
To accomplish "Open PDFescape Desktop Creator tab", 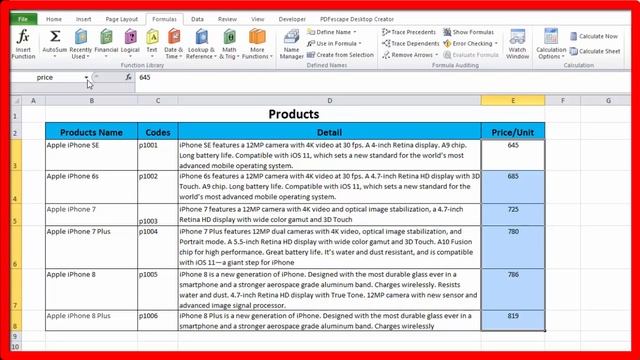I will (357, 19).
